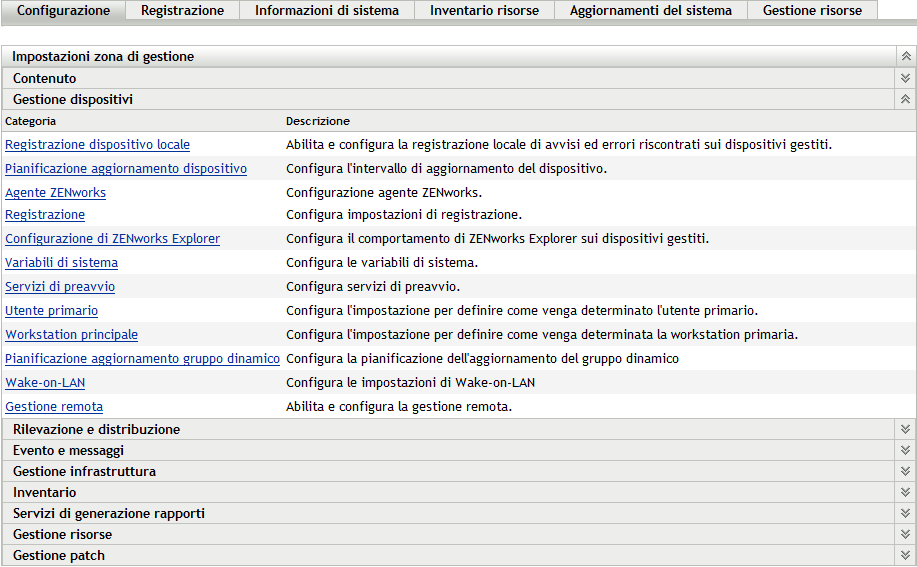Click the Rilevazione e distribuzione title
The width and height of the screenshot is (917, 567).
click(x=96, y=429)
